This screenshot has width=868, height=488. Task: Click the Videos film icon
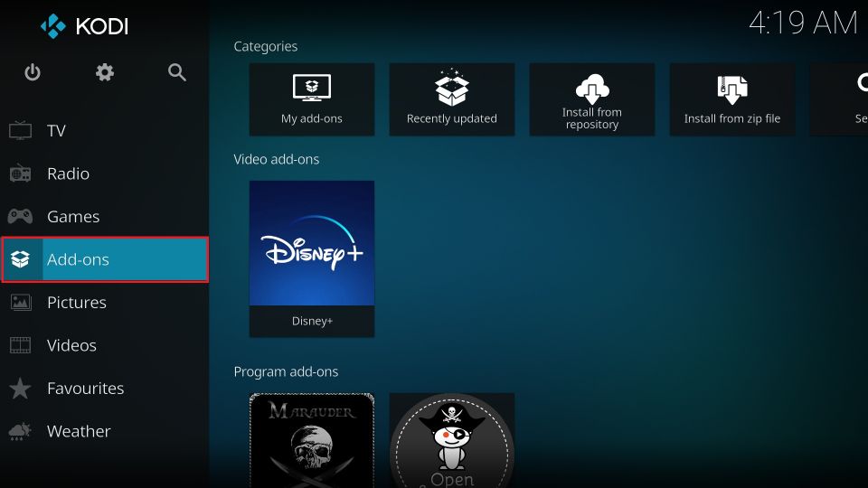coord(21,345)
